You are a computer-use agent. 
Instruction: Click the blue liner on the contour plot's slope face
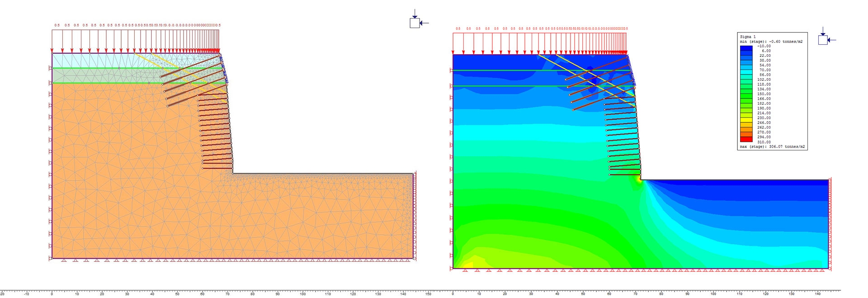coord(632,73)
